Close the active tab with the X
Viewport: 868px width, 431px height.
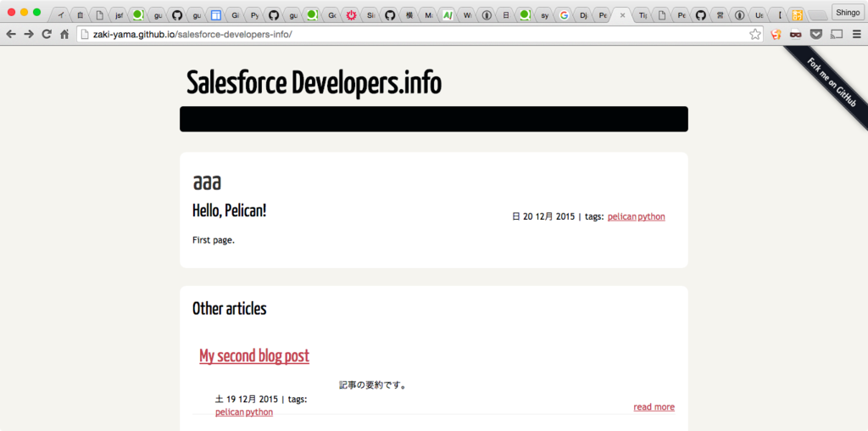click(622, 15)
